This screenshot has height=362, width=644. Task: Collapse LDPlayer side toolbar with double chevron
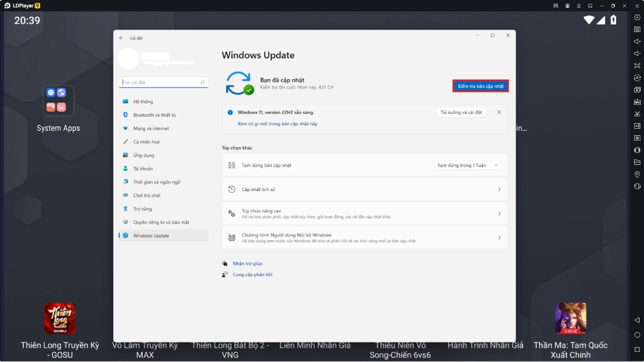[637, 6]
